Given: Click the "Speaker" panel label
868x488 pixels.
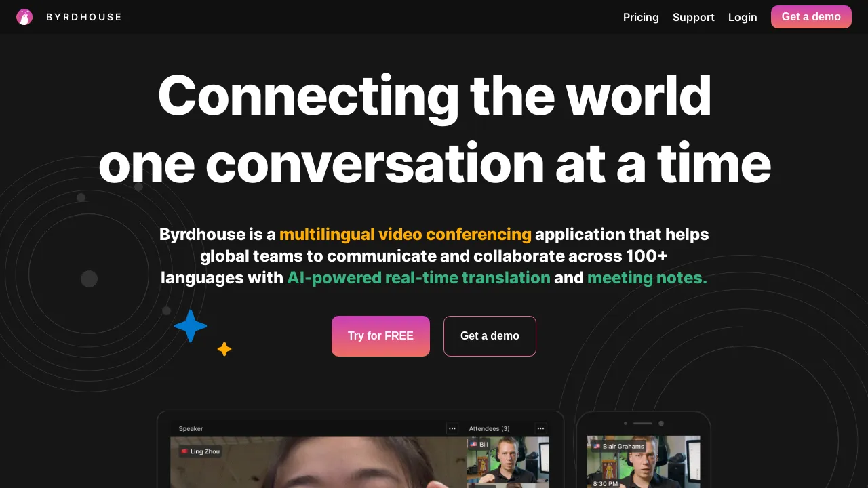Looking at the screenshot, I should pyautogui.click(x=191, y=428).
